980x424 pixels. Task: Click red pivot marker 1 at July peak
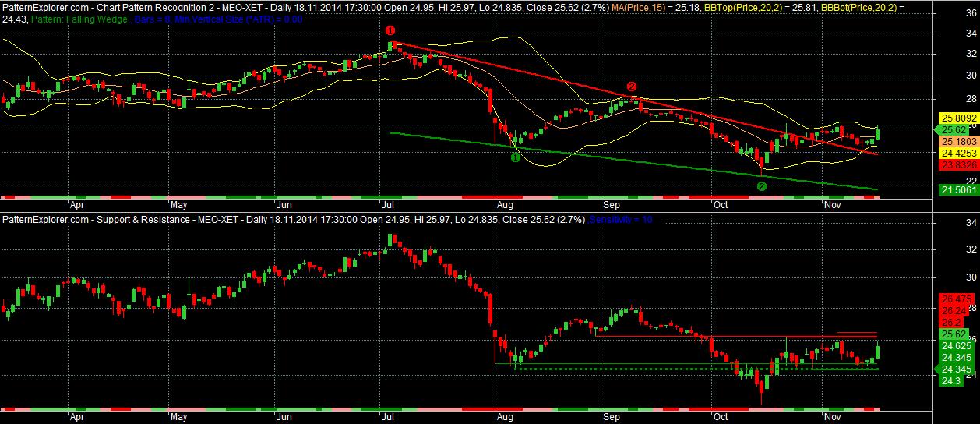pos(390,30)
